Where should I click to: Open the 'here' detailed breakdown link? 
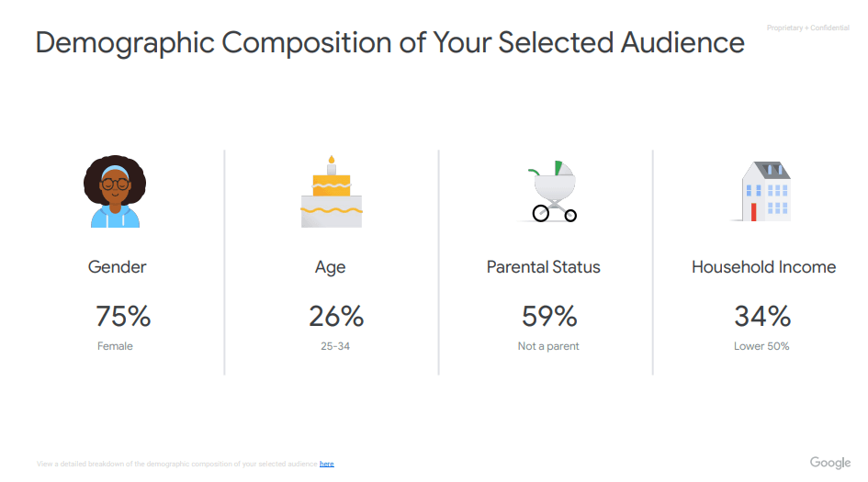click(x=327, y=464)
